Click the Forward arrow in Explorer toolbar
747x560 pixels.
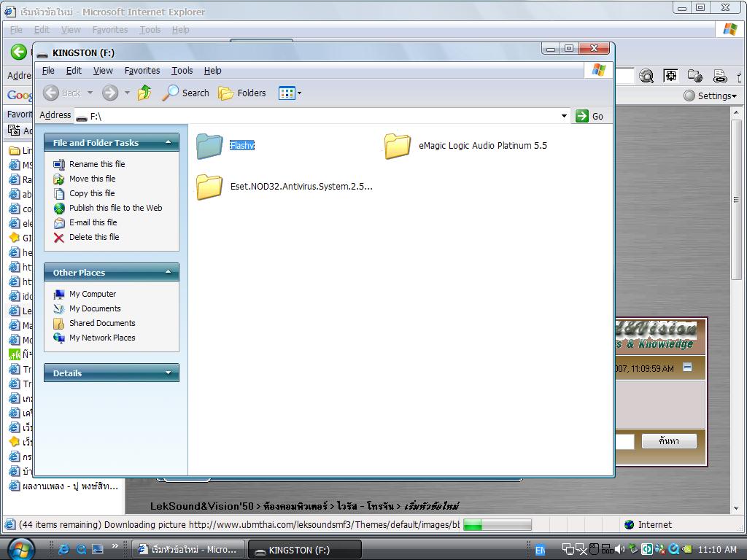point(110,93)
